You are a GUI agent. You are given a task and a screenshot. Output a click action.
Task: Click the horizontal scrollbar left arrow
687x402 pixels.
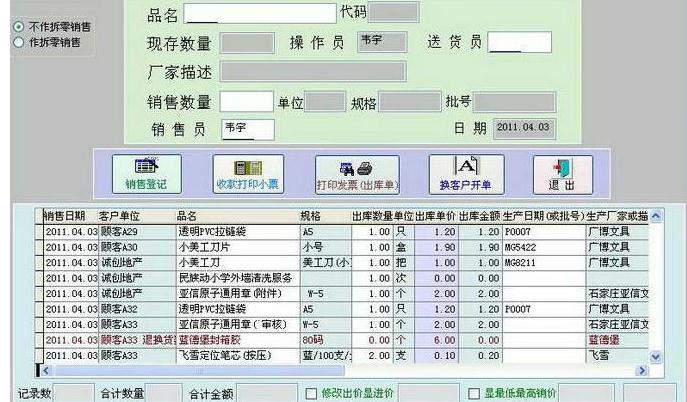pyautogui.click(x=46, y=371)
